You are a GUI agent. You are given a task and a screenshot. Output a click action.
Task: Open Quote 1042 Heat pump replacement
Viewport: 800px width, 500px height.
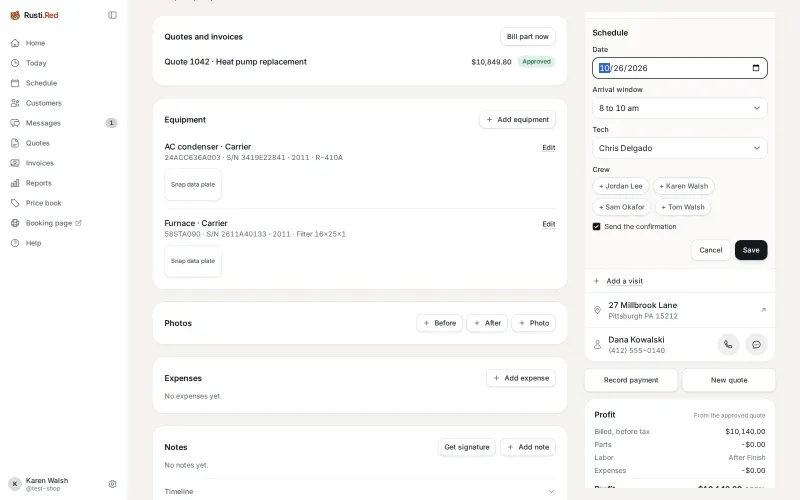236,62
